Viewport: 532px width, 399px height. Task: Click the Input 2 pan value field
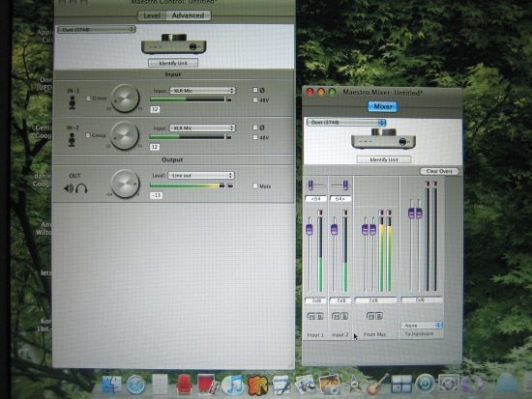340,199
